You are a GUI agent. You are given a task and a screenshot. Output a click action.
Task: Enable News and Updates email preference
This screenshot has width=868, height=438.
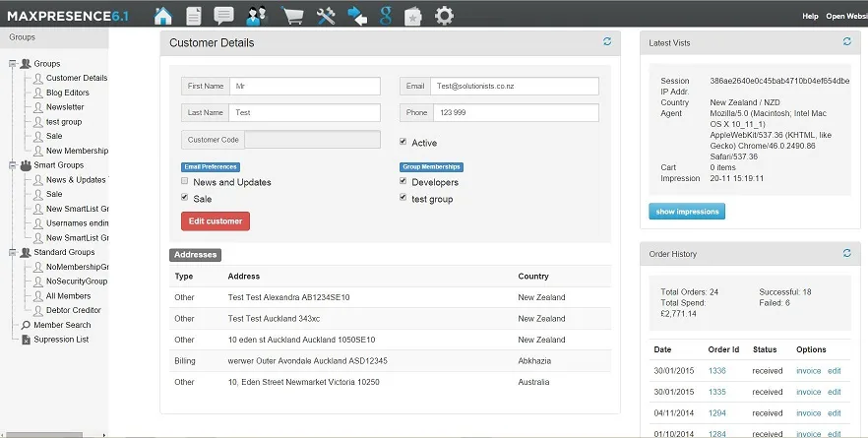click(185, 181)
